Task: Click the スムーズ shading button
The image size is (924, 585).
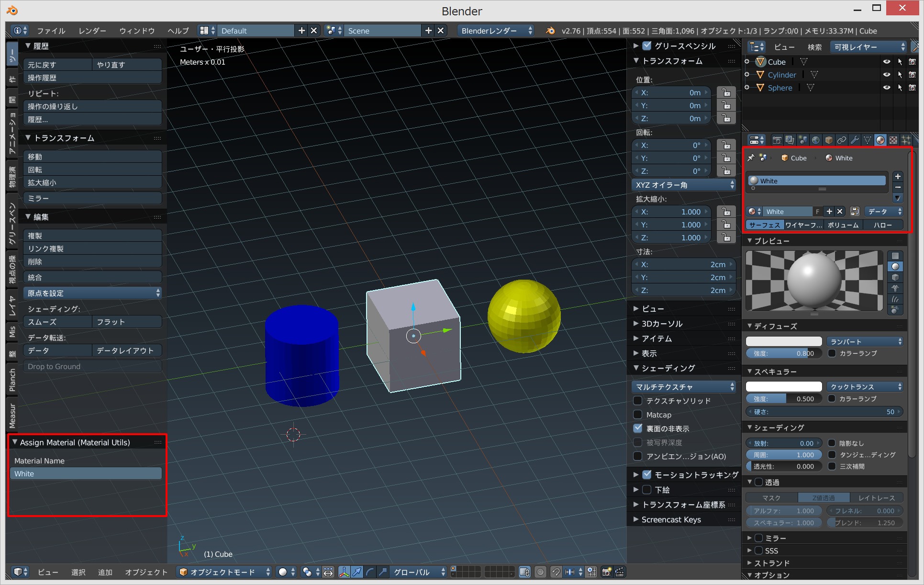Action: [x=57, y=322]
